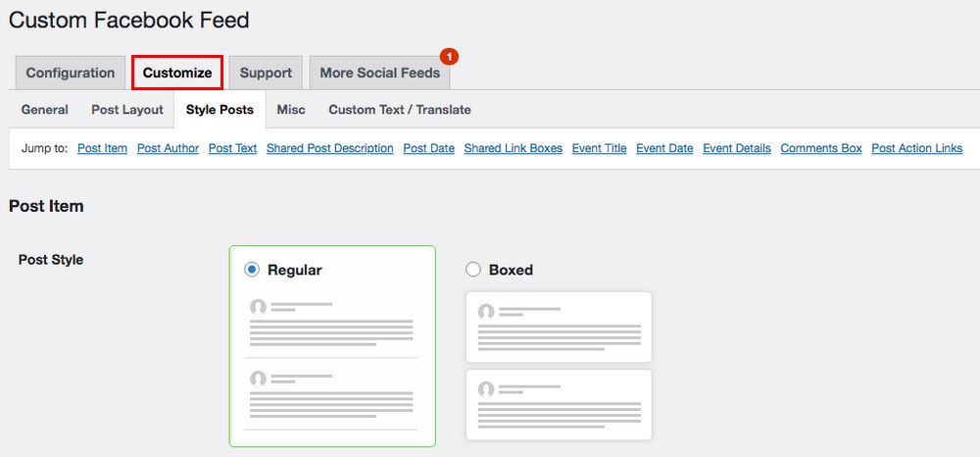Click the Boxed style lower preview card

(x=559, y=404)
